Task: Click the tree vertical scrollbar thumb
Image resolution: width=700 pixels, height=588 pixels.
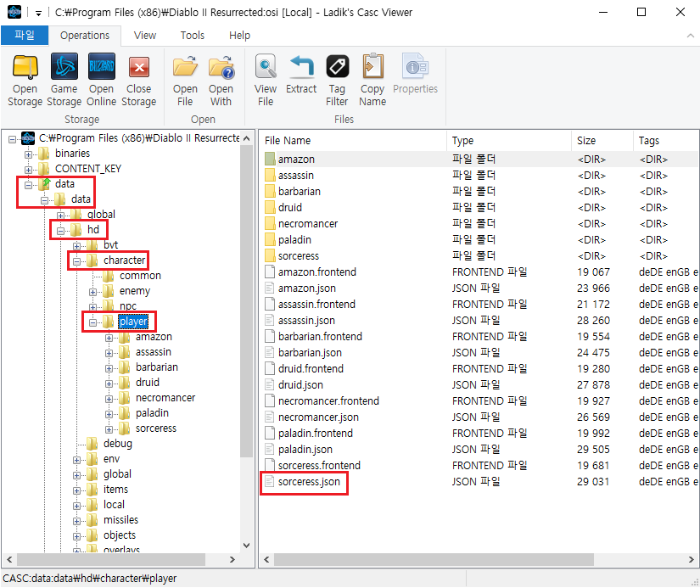Action: [246, 301]
